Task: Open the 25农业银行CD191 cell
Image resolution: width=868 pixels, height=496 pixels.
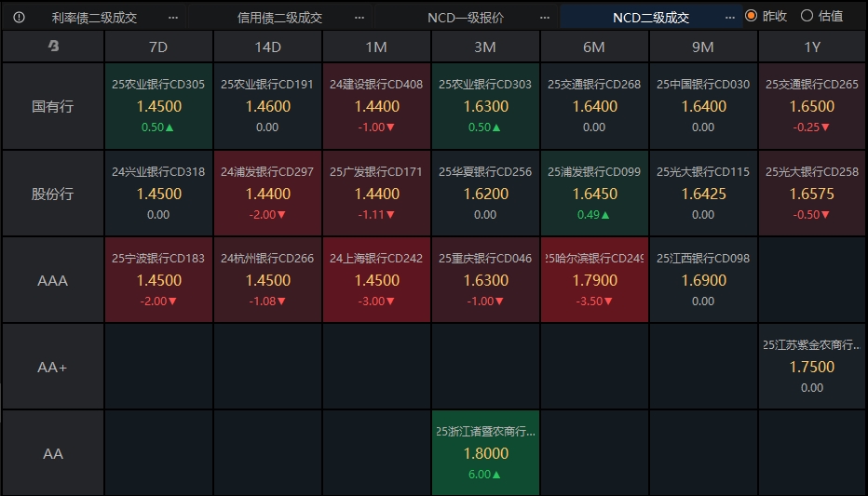Action: coord(267,106)
